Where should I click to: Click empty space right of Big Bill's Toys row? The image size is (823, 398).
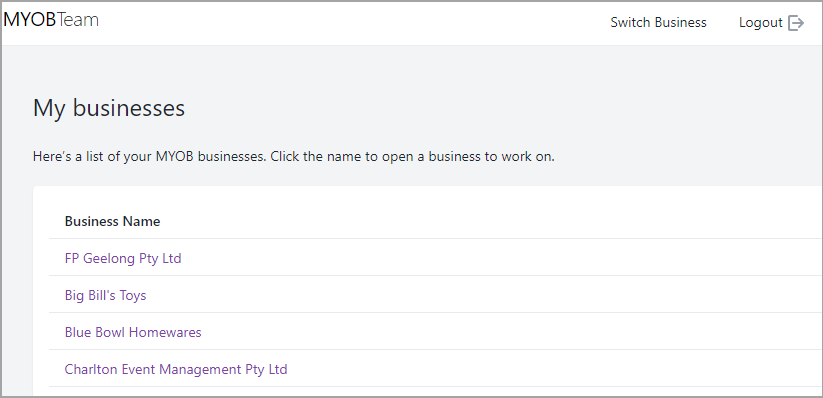[x=483, y=296]
